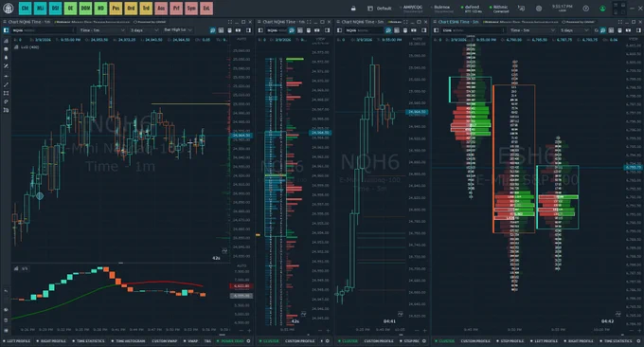Open the 'DOM' panel button

click(85, 8)
